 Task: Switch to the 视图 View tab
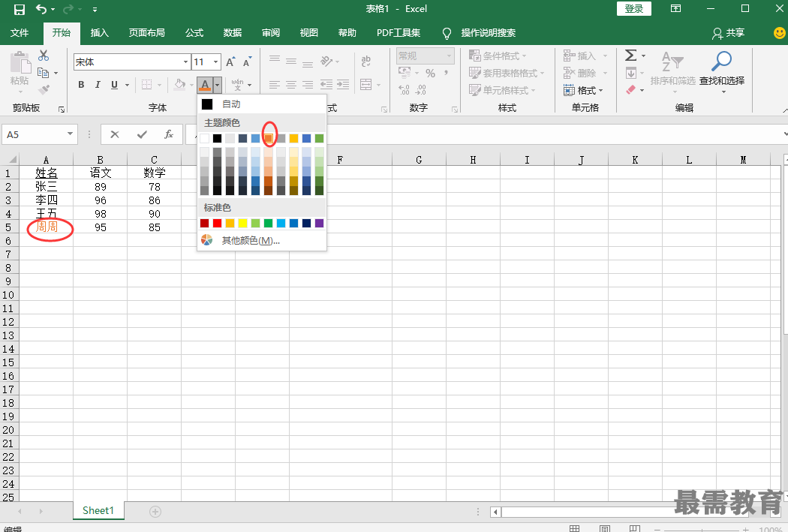pyautogui.click(x=308, y=33)
